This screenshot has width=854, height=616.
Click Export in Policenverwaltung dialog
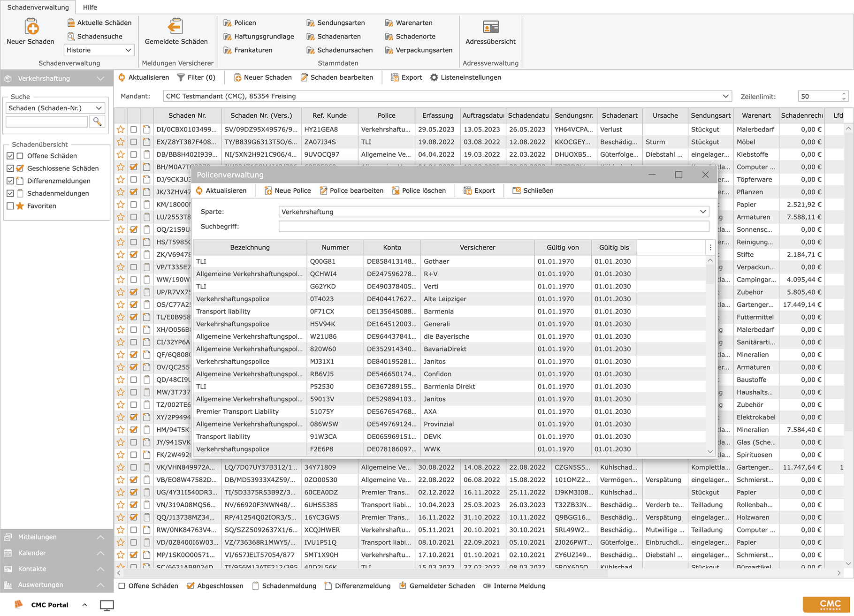click(x=479, y=190)
